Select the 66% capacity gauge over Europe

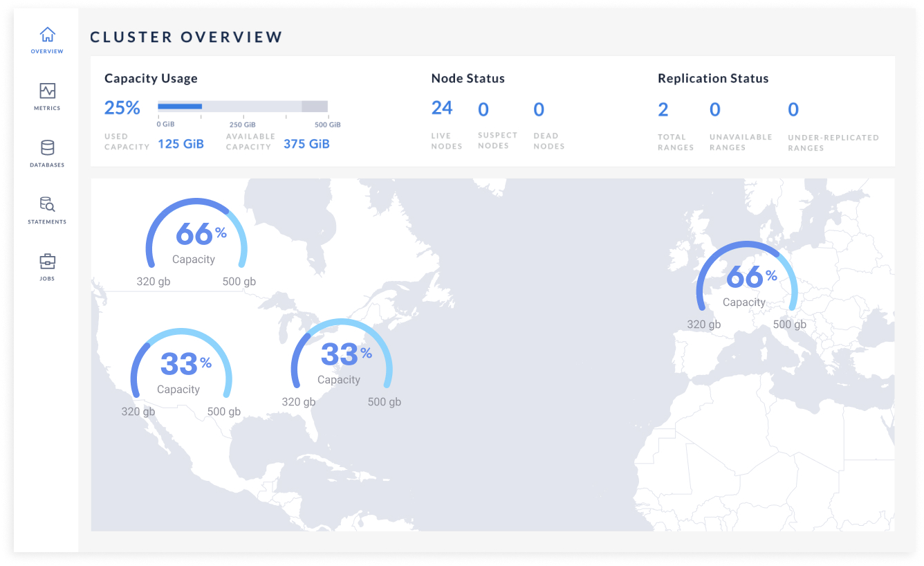(x=746, y=281)
